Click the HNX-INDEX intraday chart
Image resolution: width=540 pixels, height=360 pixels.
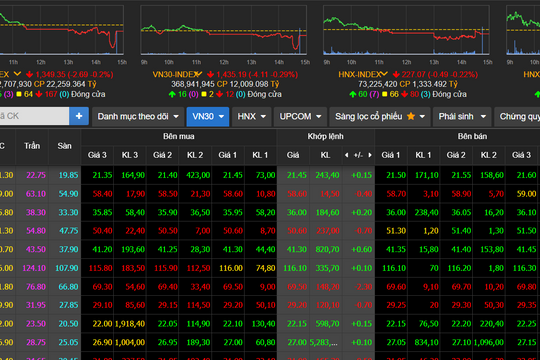click(406, 30)
